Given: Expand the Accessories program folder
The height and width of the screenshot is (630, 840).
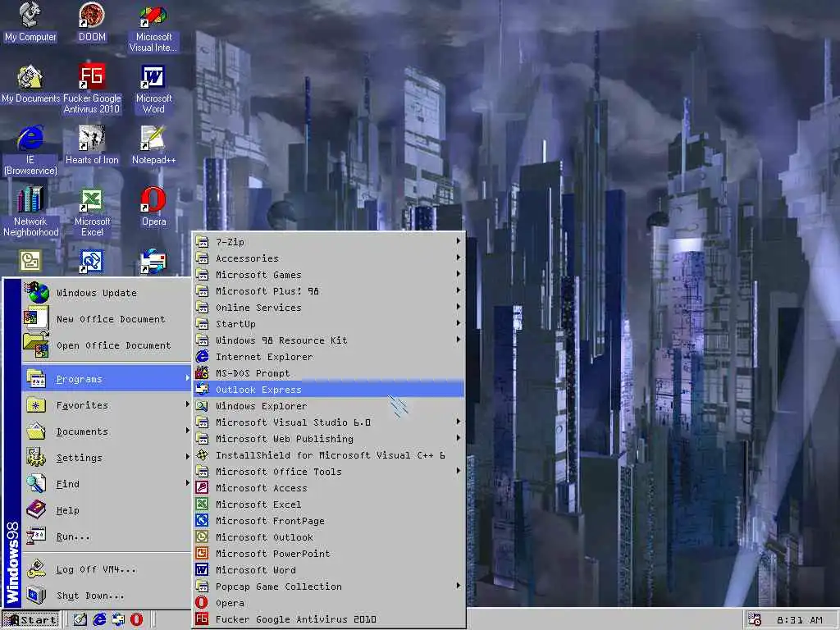Looking at the screenshot, I should [x=329, y=258].
